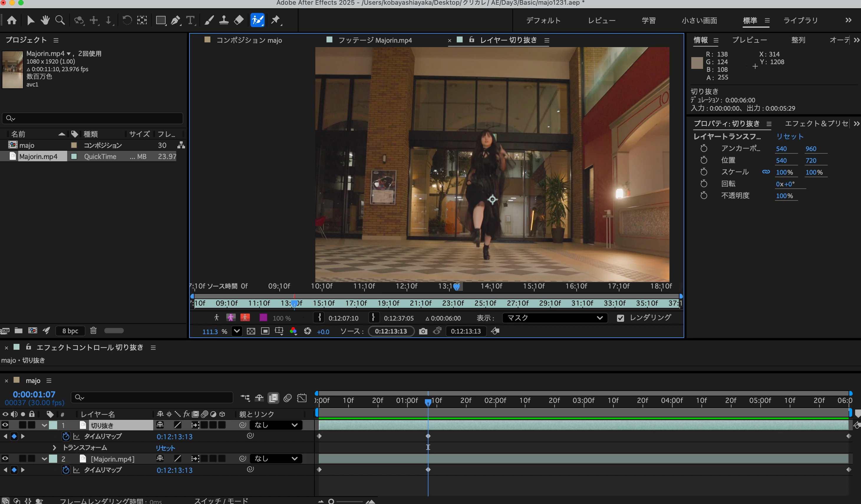Click the Take Snapshot camera icon

pyautogui.click(x=423, y=331)
